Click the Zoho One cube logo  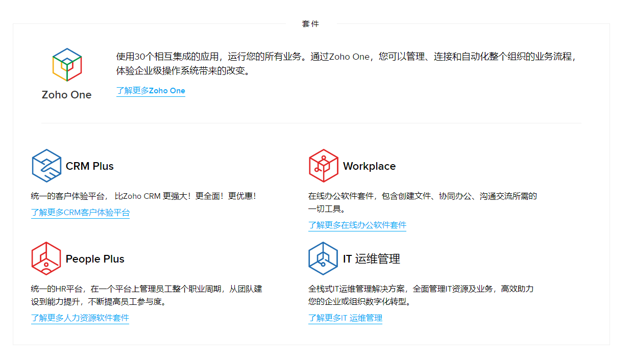tap(67, 65)
